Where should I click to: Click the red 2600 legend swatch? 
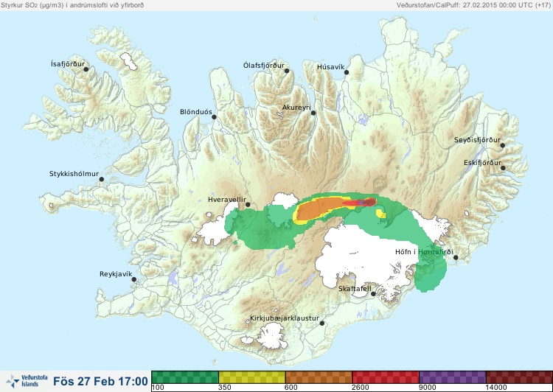pos(386,377)
